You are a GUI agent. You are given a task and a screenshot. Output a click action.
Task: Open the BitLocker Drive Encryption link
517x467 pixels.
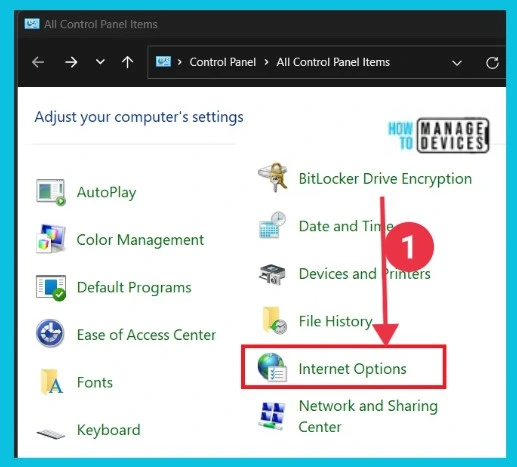click(x=385, y=179)
